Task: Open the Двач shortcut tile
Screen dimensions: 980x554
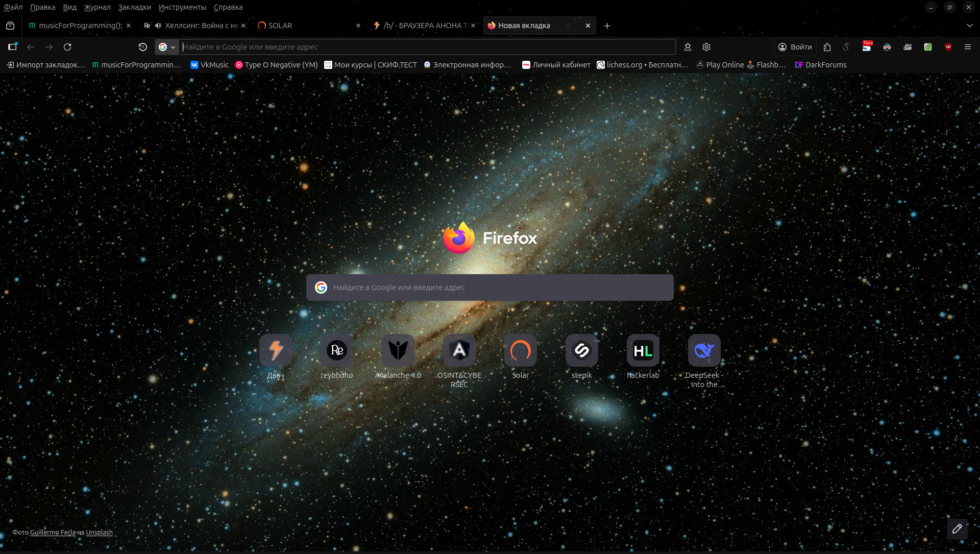Action: (x=276, y=351)
